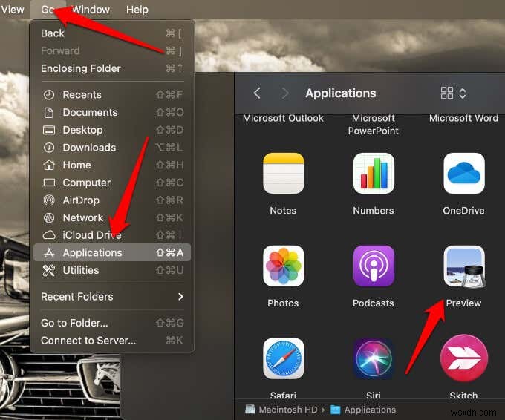Open the Help menu
505x420 pixels.
(137, 10)
